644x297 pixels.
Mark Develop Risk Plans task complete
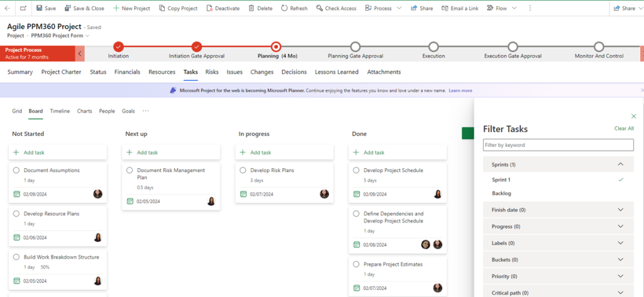(x=243, y=170)
